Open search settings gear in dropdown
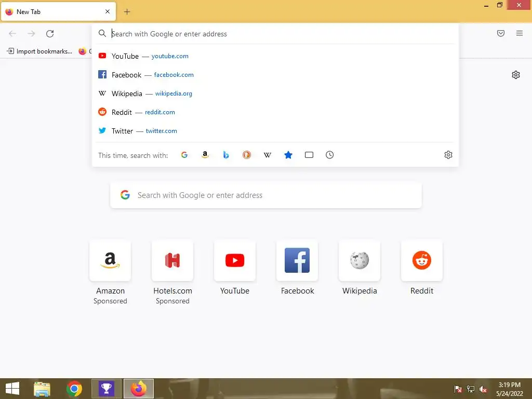The width and height of the screenshot is (532, 399). (x=448, y=155)
